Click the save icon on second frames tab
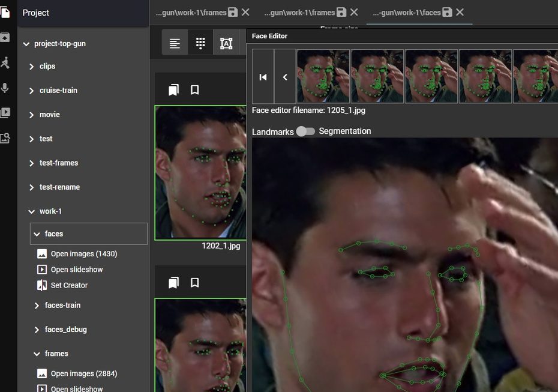Image resolution: width=558 pixels, height=392 pixels. pyautogui.click(x=341, y=12)
